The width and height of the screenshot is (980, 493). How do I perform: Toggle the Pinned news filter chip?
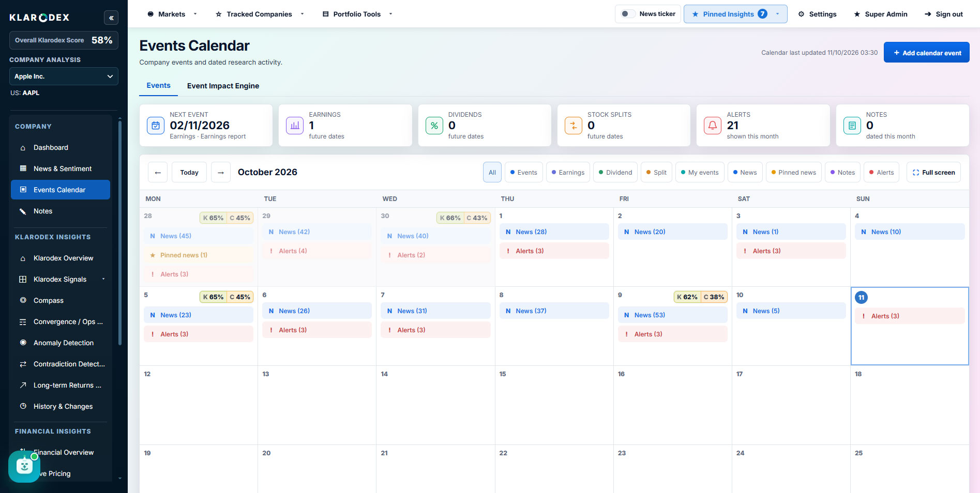794,172
